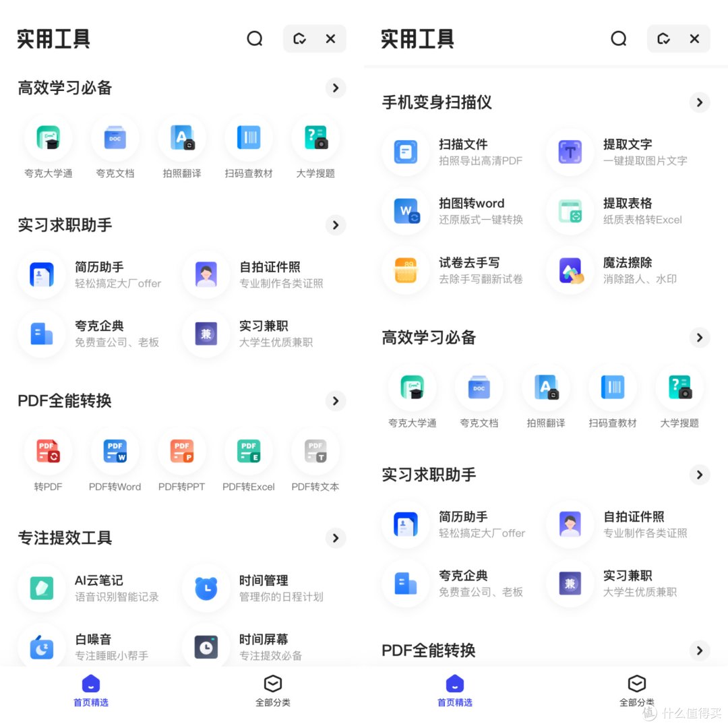This screenshot has width=728, height=728.
Task: Tap share/refresh icon in left screen header
Action: [299, 38]
